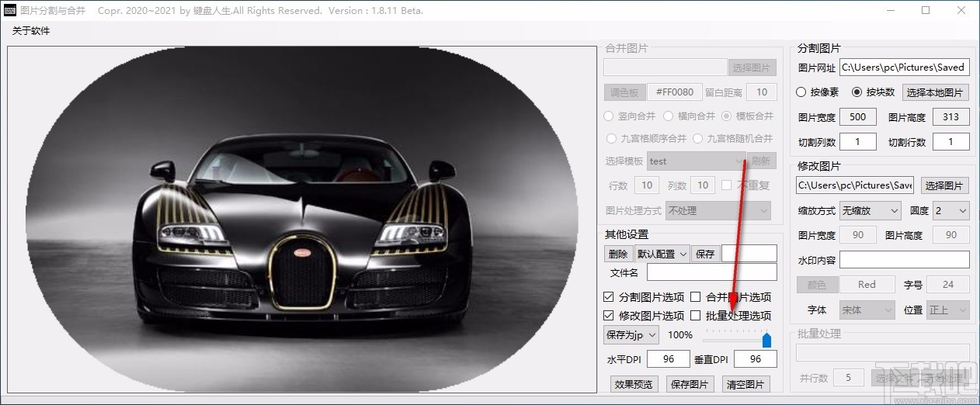
Task: Open the 缩放方式 dropdown
Action: 870,210
